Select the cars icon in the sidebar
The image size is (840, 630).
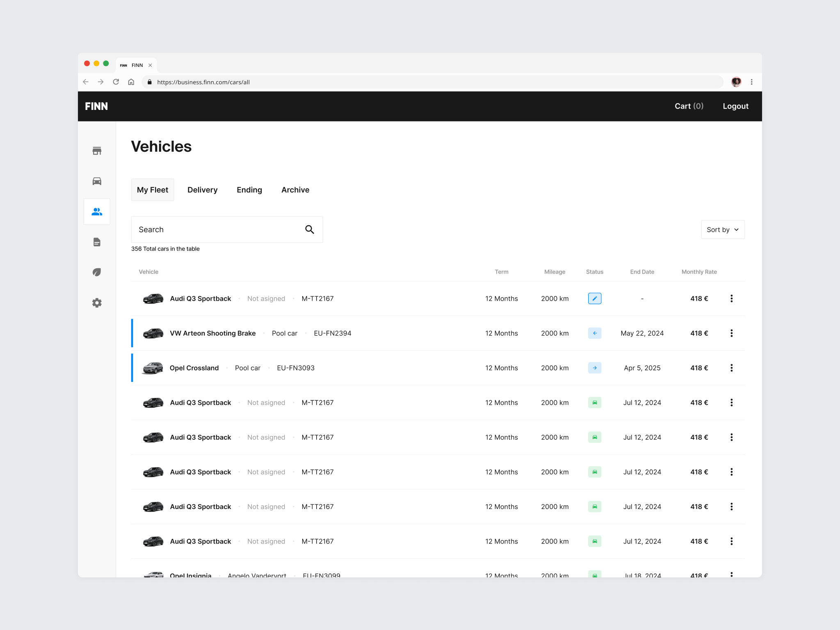click(x=97, y=181)
